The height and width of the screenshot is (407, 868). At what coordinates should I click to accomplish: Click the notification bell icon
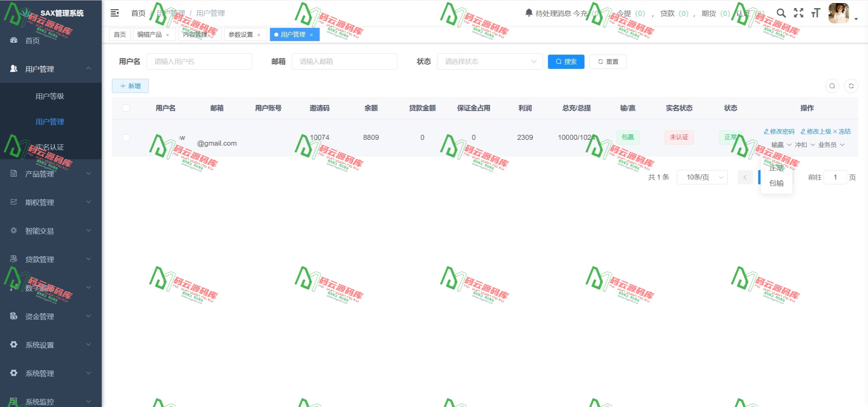click(529, 13)
